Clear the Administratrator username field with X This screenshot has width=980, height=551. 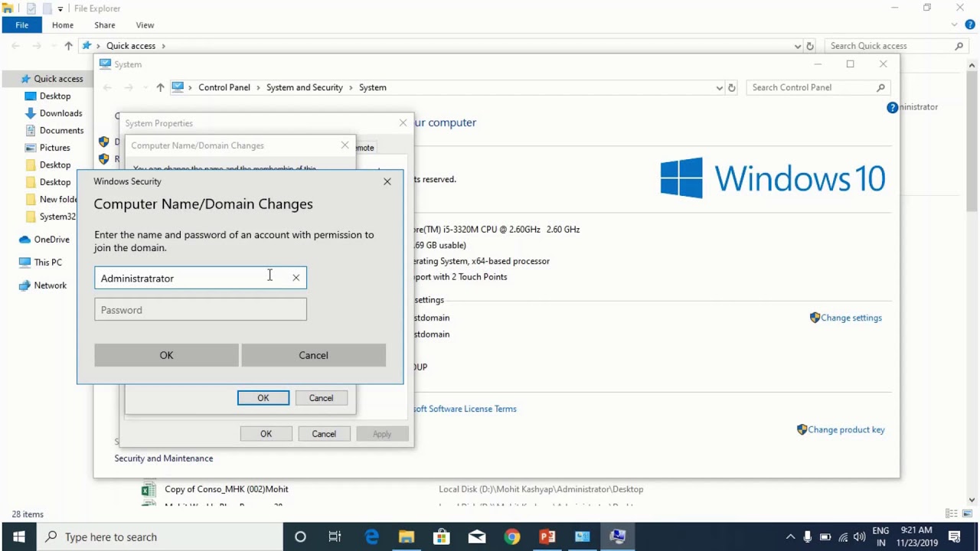[296, 278]
